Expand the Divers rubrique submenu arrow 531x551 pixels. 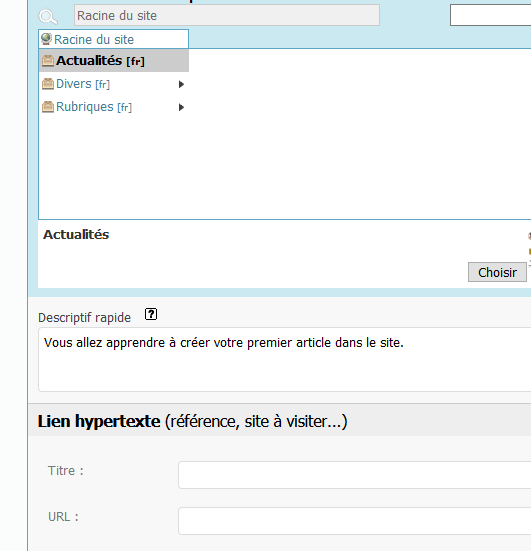(x=181, y=84)
